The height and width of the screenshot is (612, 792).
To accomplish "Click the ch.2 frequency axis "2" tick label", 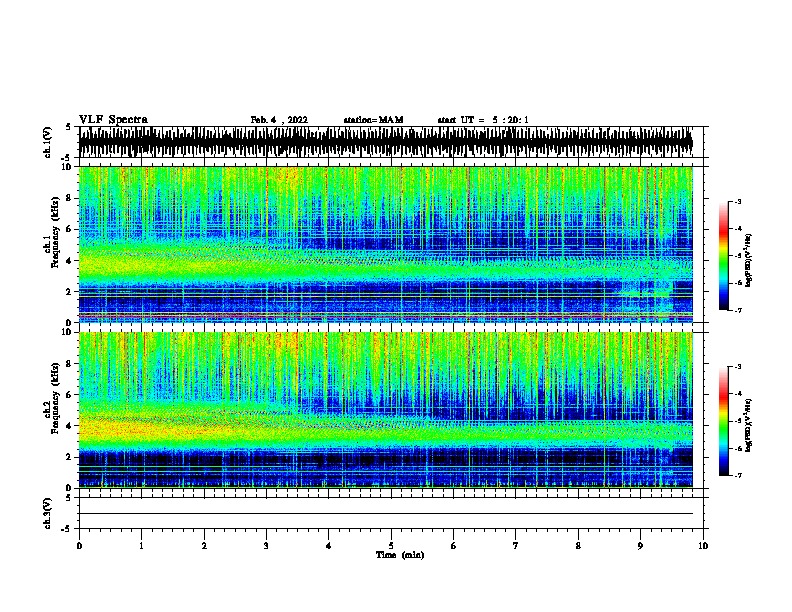I will 69,457.
